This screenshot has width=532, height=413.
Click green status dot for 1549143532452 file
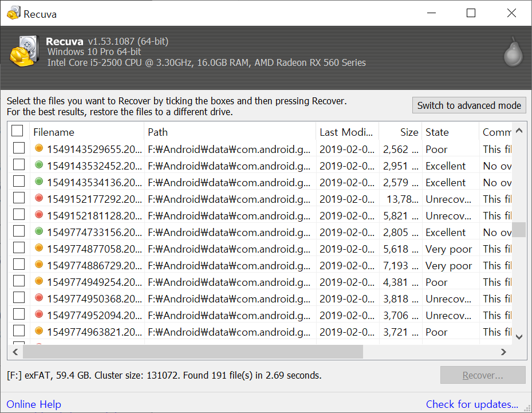(x=39, y=164)
